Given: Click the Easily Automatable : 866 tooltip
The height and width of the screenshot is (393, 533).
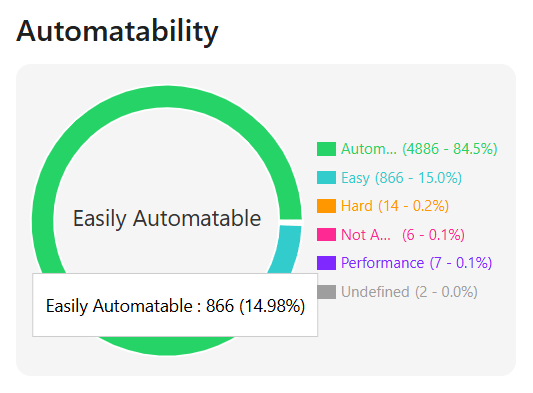Looking at the screenshot, I should (x=175, y=305).
